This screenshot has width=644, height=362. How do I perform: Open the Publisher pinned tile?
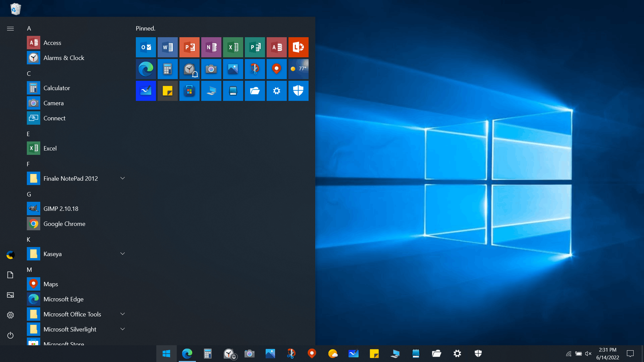click(x=255, y=47)
